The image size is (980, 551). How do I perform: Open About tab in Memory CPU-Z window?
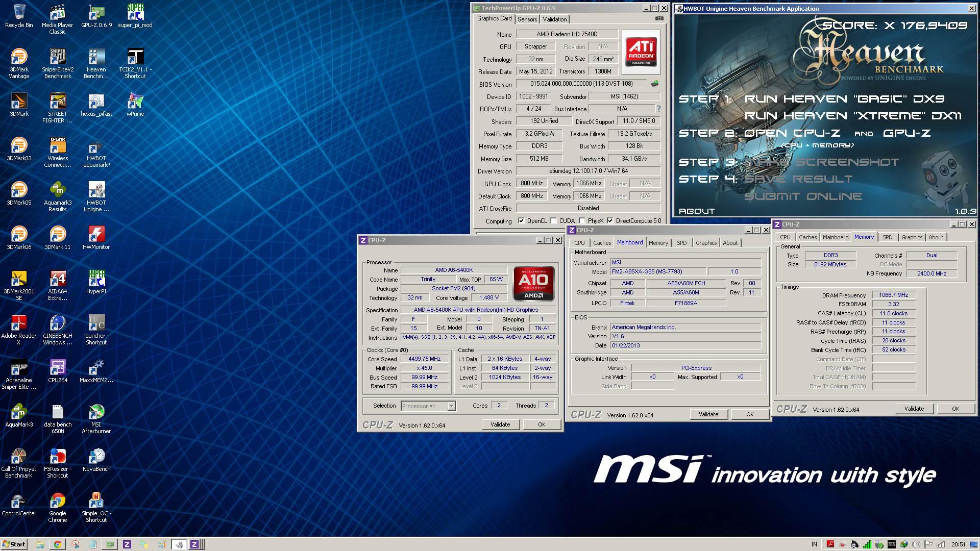click(x=936, y=237)
